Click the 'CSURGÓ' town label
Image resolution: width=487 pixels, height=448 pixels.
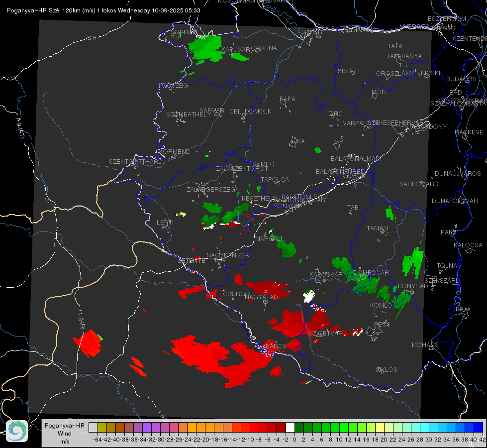(x=236, y=294)
